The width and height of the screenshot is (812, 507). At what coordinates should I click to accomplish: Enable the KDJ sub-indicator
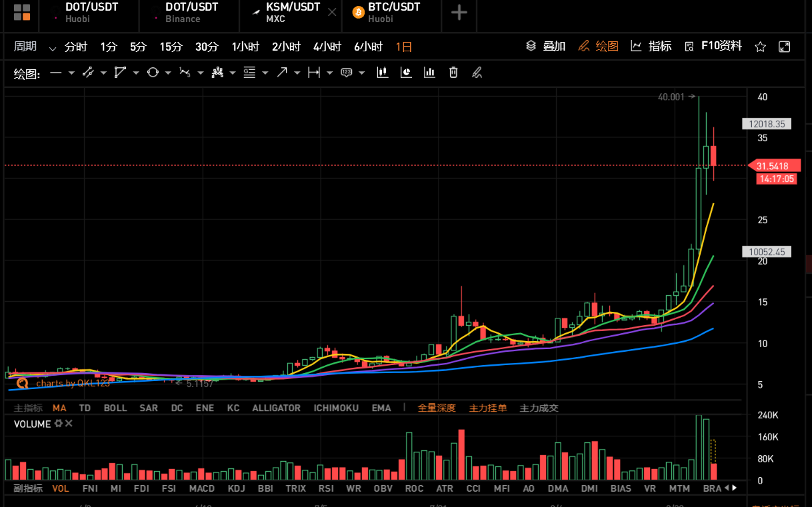tap(237, 488)
